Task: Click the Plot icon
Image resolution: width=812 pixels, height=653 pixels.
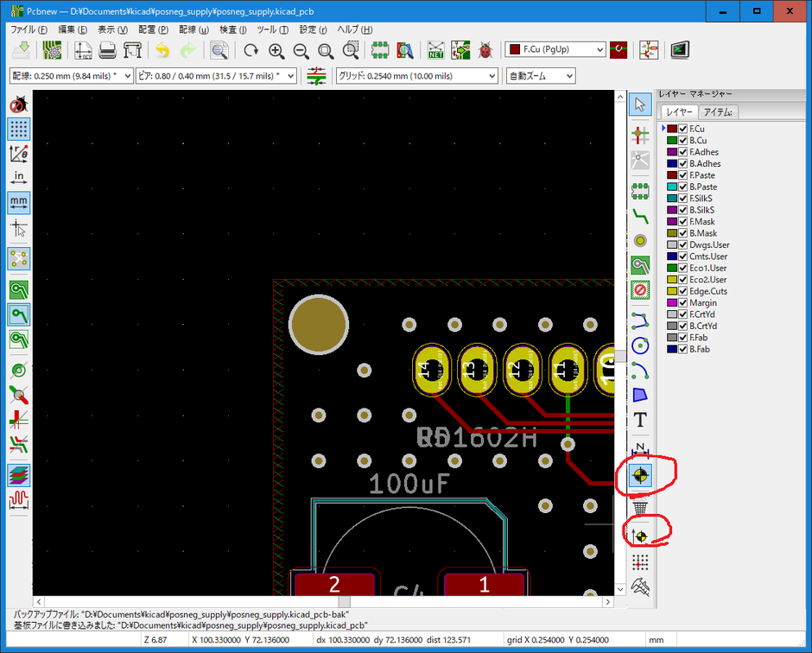Action: 132,50
